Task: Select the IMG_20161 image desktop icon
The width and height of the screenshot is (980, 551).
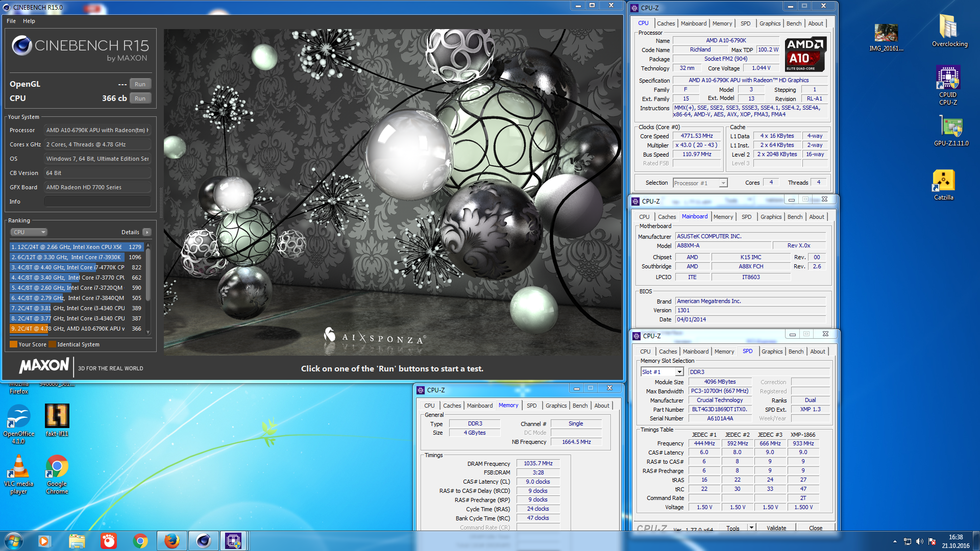Action: tap(886, 37)
